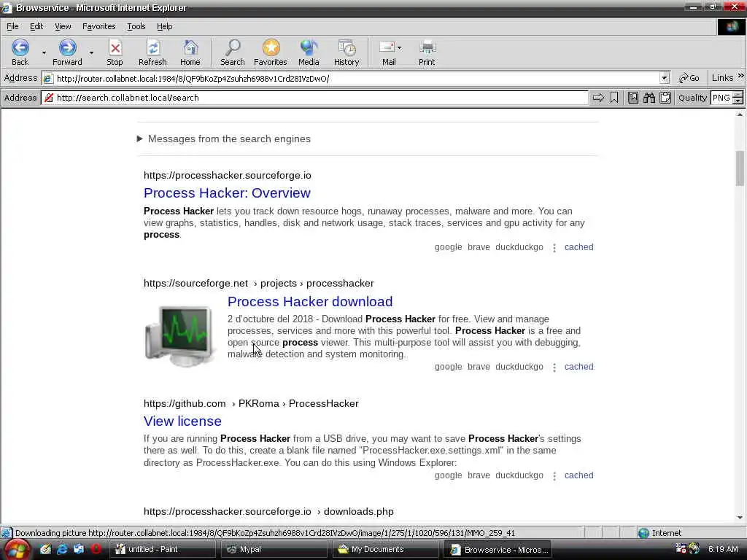Click the Browservice clipboard icon

pos(665,98)
